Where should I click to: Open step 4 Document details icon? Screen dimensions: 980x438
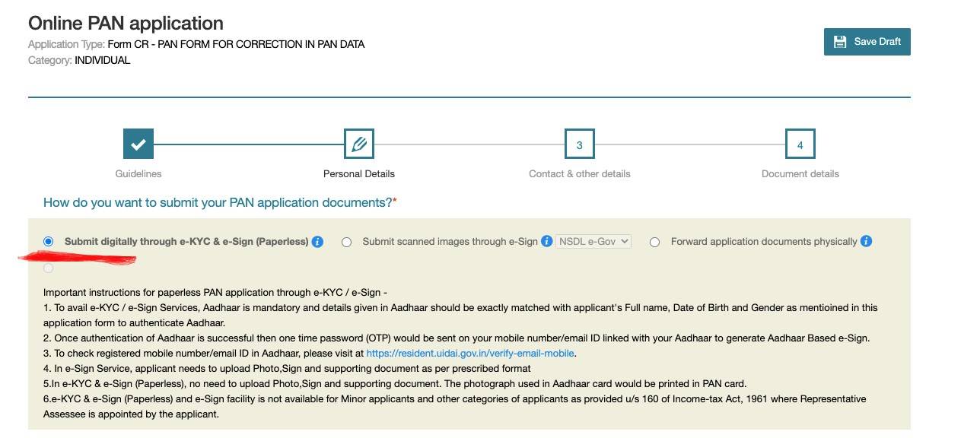pyautogui.click(x=800, y=144)
